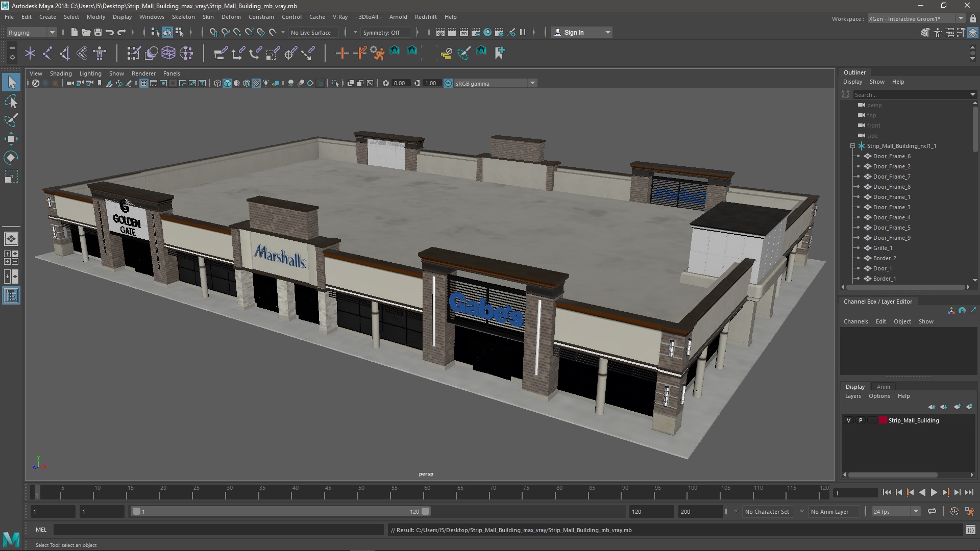Click the Create Joints shelf icon

pos(47,53)
